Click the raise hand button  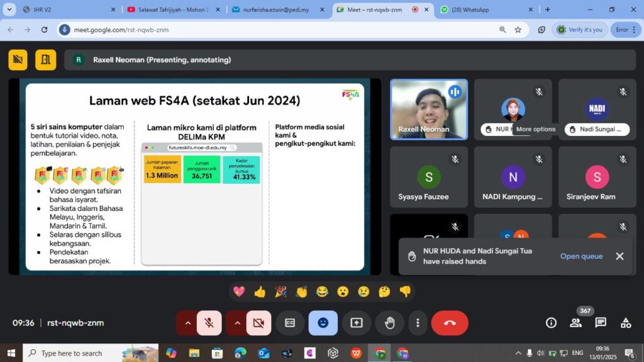coord(389,323)
